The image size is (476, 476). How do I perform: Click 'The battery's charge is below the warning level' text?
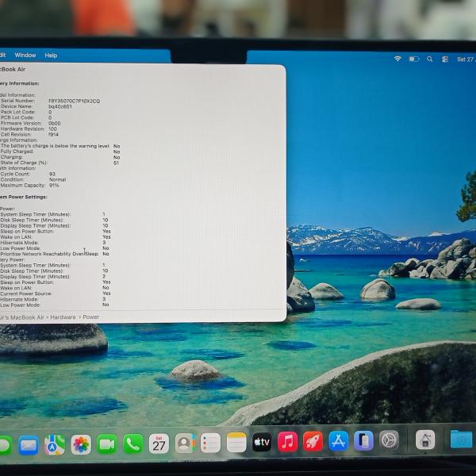pos(55,146)
